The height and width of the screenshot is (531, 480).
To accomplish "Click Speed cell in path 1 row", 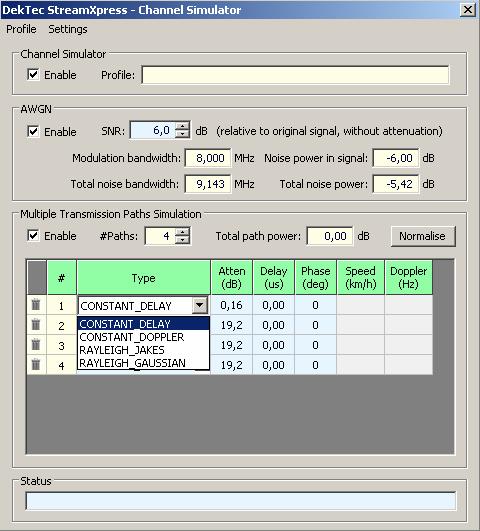I will coord(361,305).
